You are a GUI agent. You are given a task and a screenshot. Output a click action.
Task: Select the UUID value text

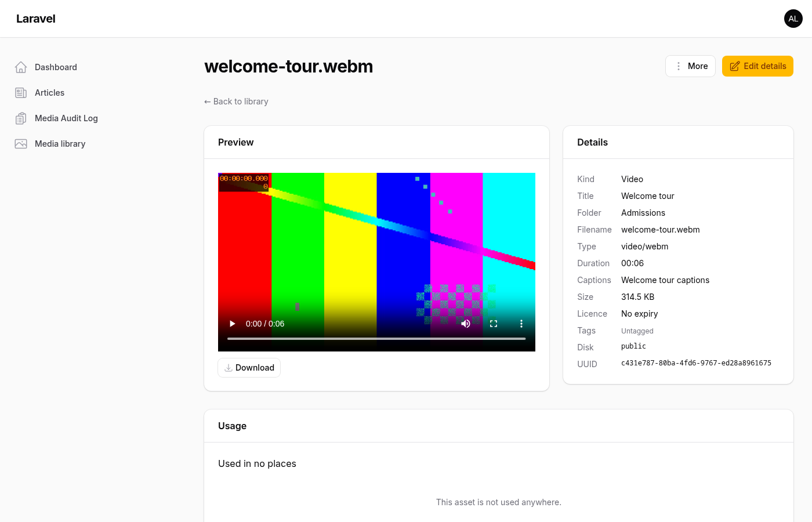click(696, 363)
